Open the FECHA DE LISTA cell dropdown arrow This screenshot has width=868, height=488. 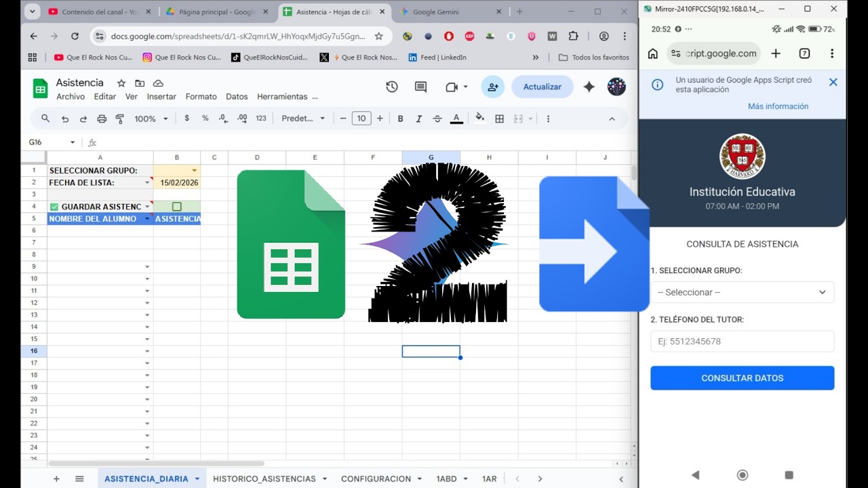[147, 182]
